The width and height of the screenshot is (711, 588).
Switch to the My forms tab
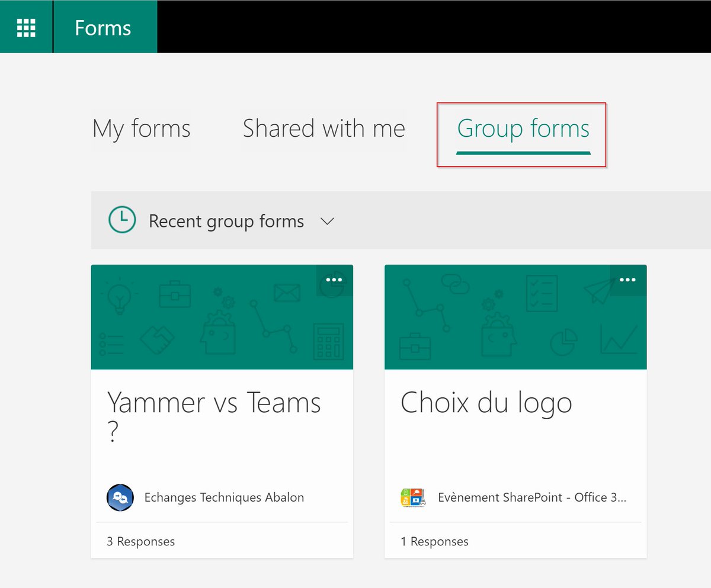142,128
